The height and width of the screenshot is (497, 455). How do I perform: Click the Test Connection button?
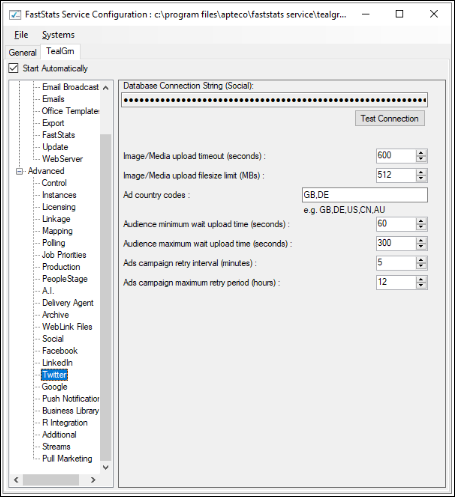[x=390, y=119]
